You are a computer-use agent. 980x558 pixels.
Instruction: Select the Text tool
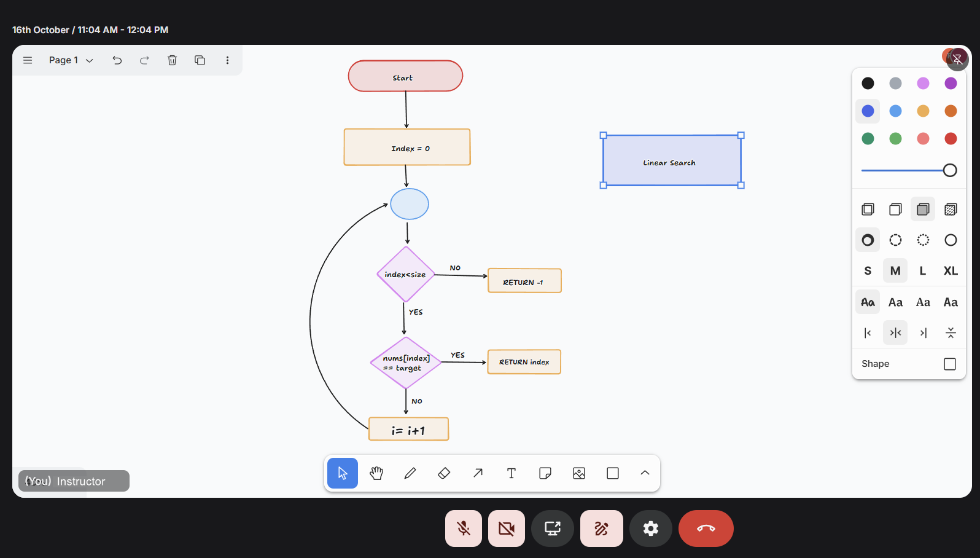click(511, 473)
